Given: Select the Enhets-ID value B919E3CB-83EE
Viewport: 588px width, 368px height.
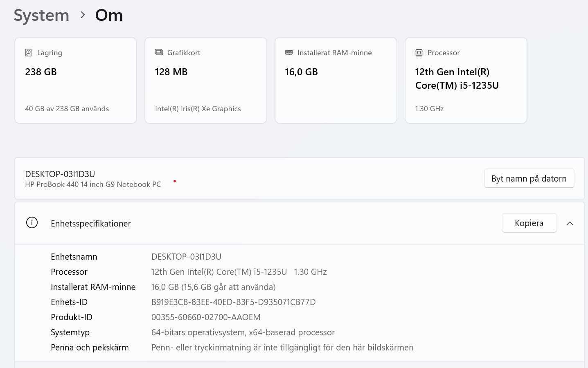Looking at the screenshot, I should pos(234,302).
